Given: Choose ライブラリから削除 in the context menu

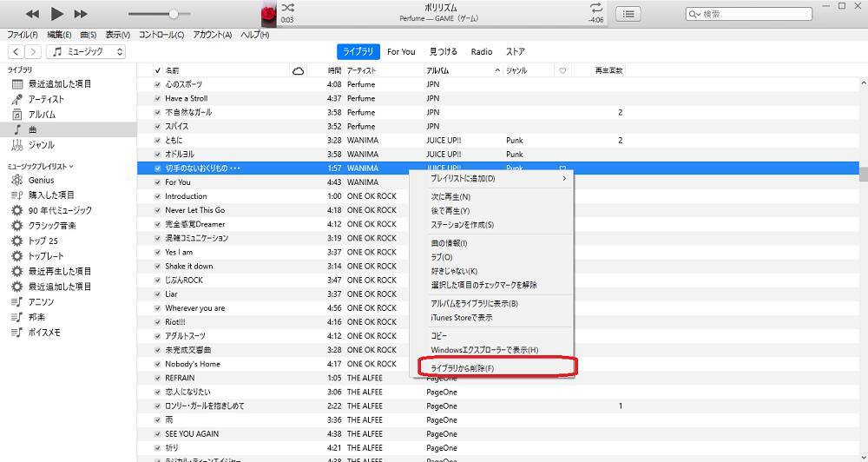Looking at the screenshot, I should click(x=463, y=368).
